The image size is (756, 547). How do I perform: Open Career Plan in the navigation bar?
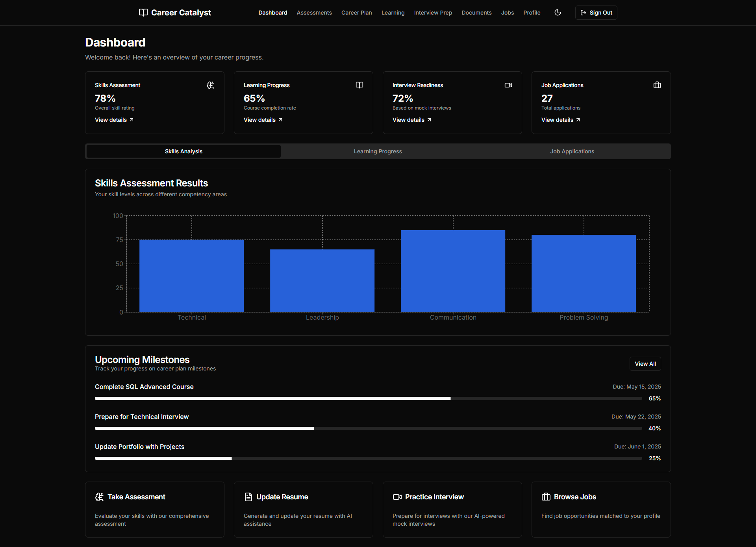pyautogui.click(x=356, y=13)
